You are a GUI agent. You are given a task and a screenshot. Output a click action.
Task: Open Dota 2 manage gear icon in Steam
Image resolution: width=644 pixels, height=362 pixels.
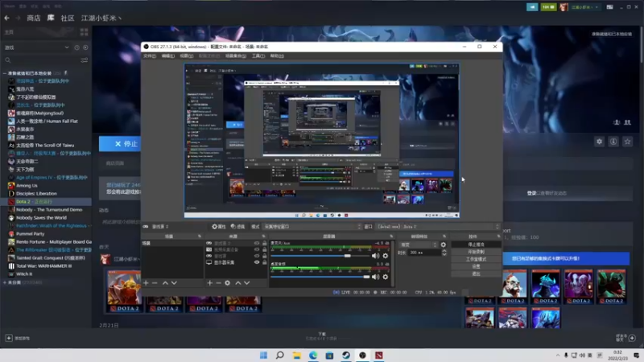tap(599, 142)
